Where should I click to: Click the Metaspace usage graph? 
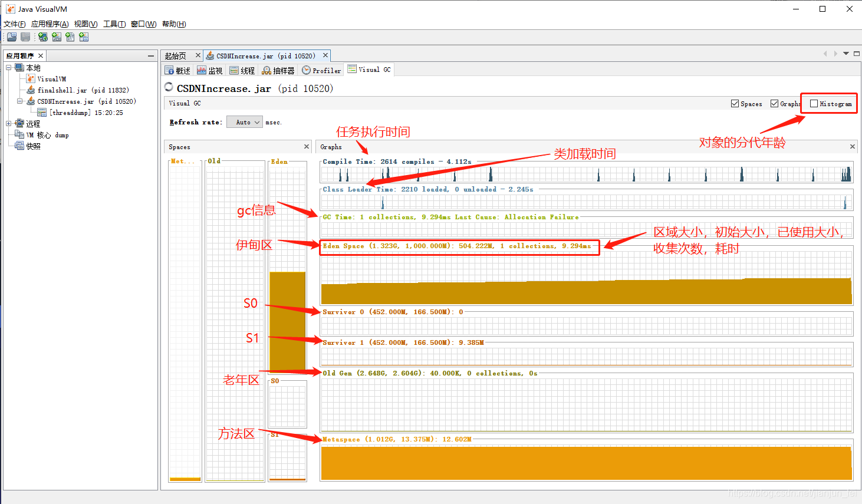point(587,463)
